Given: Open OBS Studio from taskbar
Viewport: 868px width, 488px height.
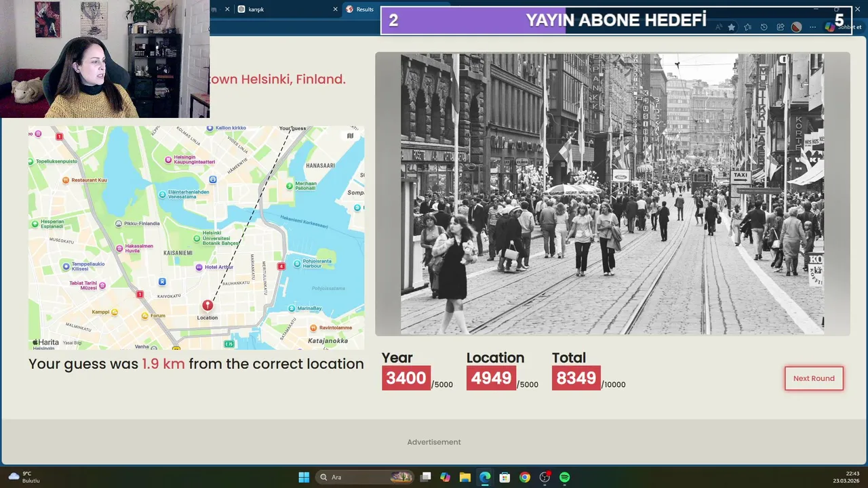Looking at the screenshot, I should [x=545, y=477].
